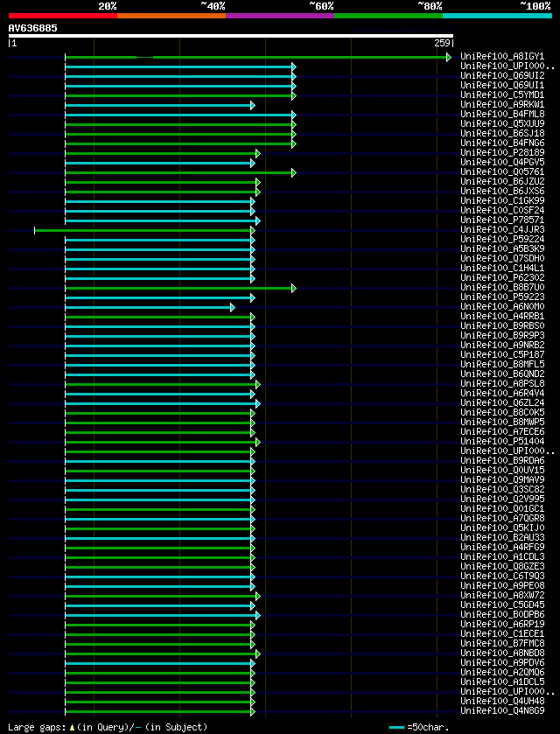This screenshot has width=560, height=734.
Task: Click the UniRef100_B8C0K5 entry name
Action: point(502,412)
